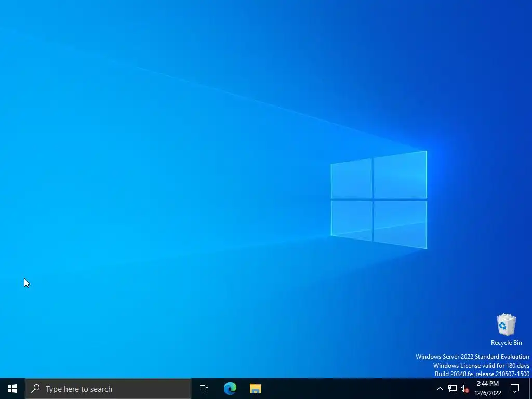Click the muted volume speaker icon
532x399 pixels.
[464, 389]
